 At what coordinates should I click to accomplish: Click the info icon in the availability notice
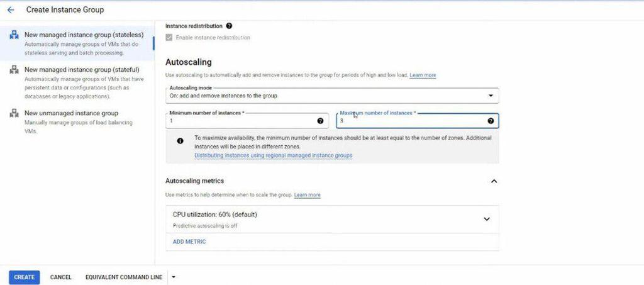tap(180, 142)
